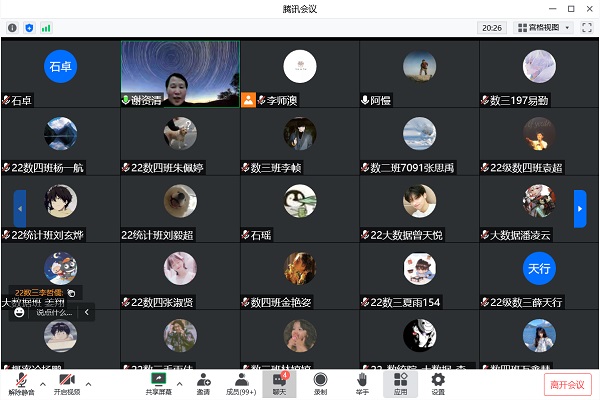
Task: Raise your hand in the meeting
Action: point(362,384)
